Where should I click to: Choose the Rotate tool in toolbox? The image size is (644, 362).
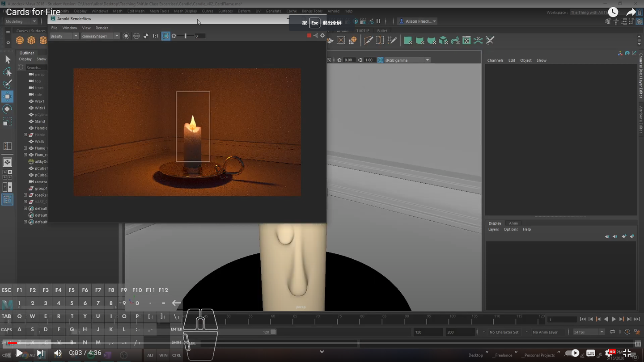click(x=7, y=109)
